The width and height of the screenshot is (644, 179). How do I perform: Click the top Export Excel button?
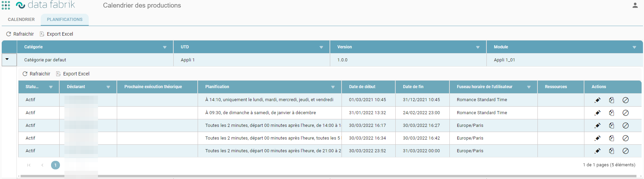click(57, 34)
